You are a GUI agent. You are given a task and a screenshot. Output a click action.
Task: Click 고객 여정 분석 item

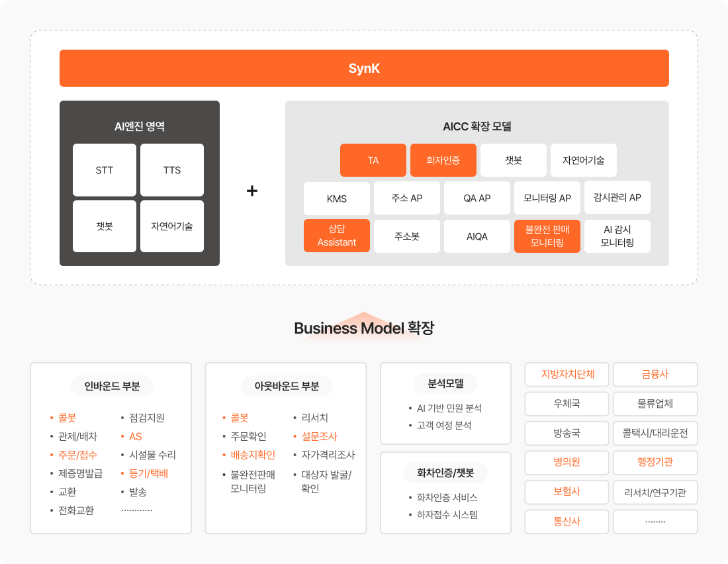point(444,425)
